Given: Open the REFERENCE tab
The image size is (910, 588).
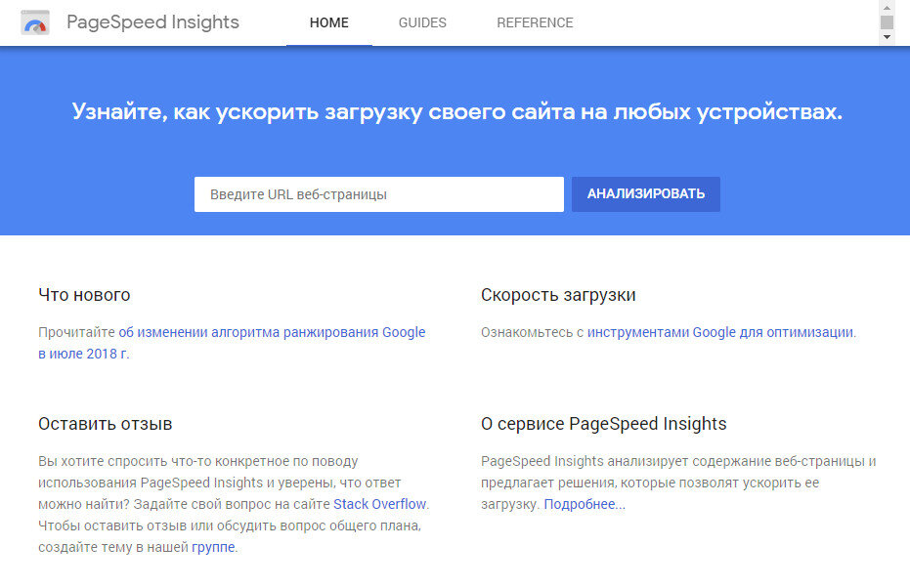Looking at the screenshot, I should [535, 22].
